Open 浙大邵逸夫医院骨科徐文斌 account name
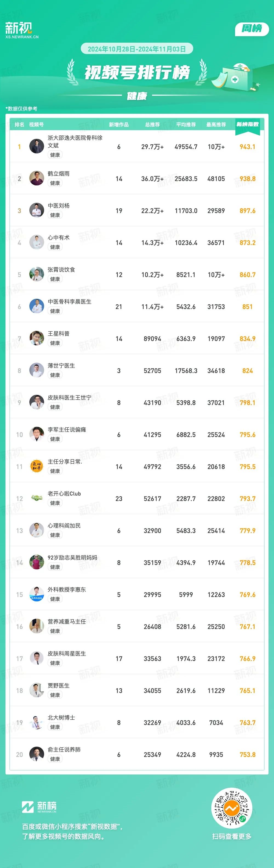Screen dimensions: 274x868 [75, 142]
